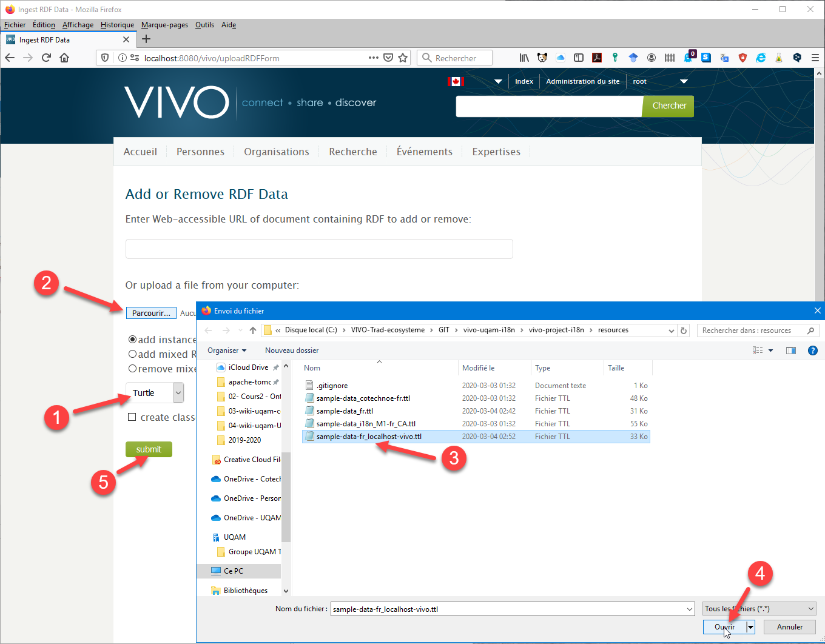Go to the Firefox home page
Viewport: 825px width, 644px height.
pyautogui.click(x=64, y=58)
